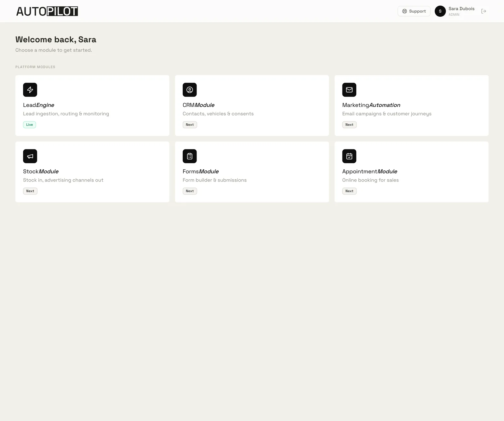Screen dimensions: 504x421
Task: Click the Next badge on MarketingAutomation
Action: 349,125
